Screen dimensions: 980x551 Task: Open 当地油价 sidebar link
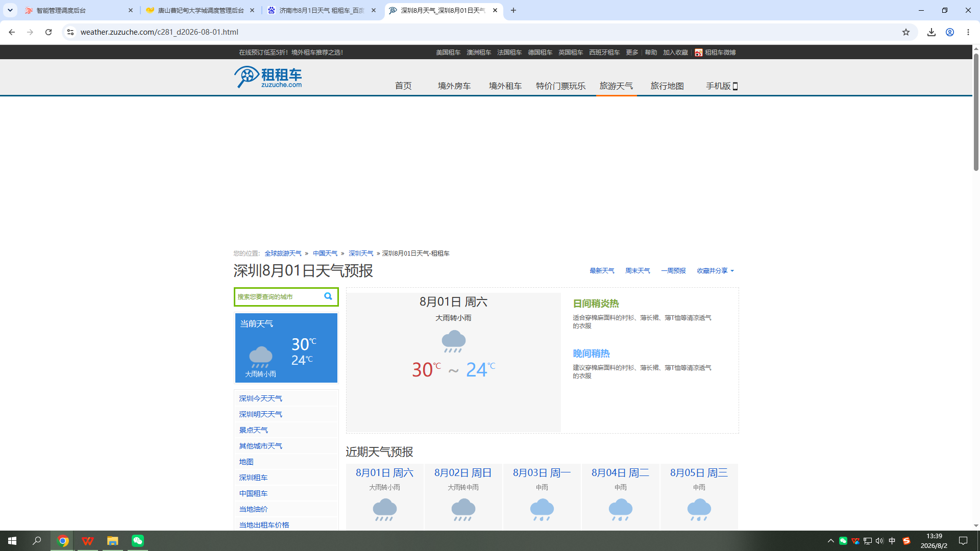(x=253, y=509)
